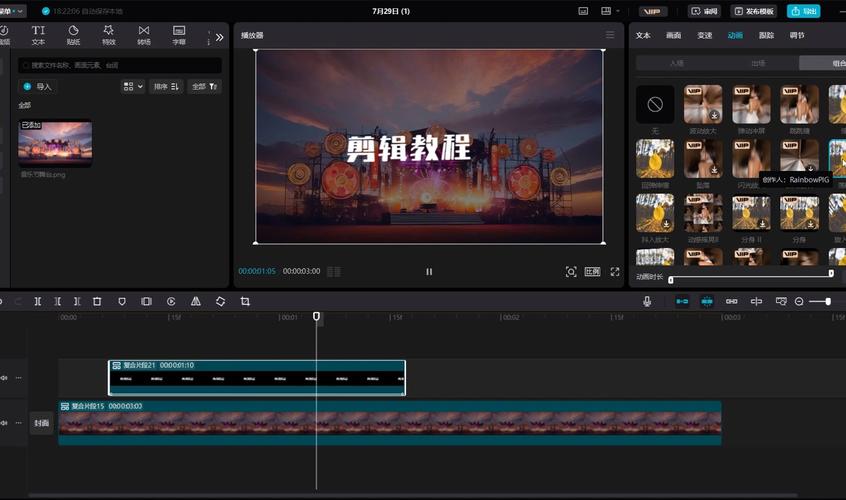The height and width of the screenshot is (500, 846).
Task: Adjust the 动画时长 duration slider end handle
Action: point(831,273)
